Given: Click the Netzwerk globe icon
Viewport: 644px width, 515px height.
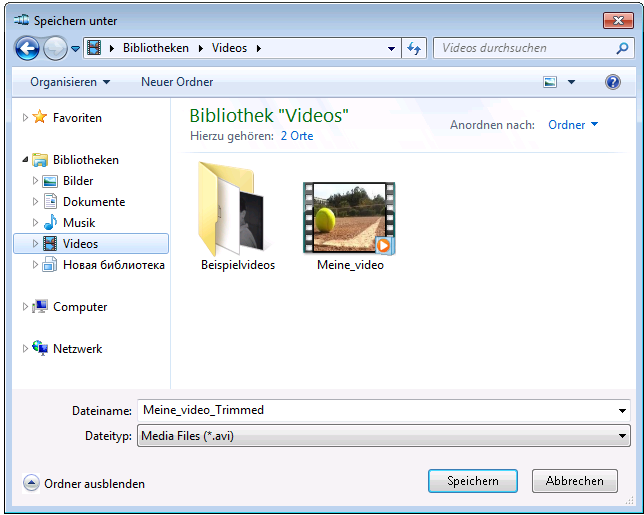Looking at the screenshot, I should coord(40,348).
